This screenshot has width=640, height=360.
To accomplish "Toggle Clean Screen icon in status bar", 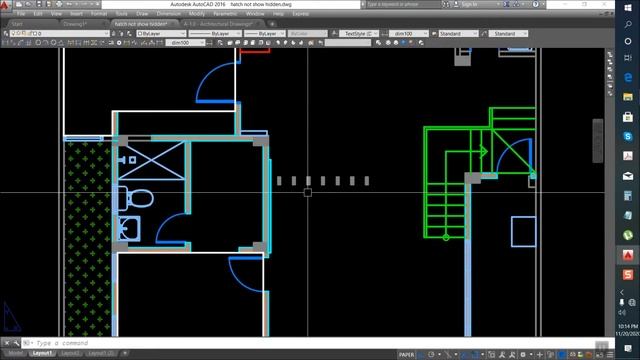I will (600, 355).
